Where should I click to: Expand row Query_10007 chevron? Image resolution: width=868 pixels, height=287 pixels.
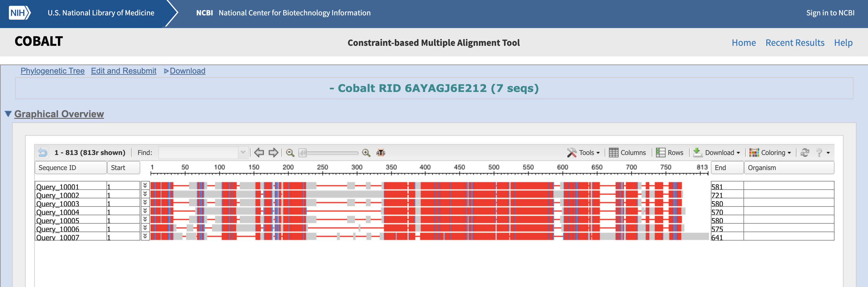click(145, 236)
